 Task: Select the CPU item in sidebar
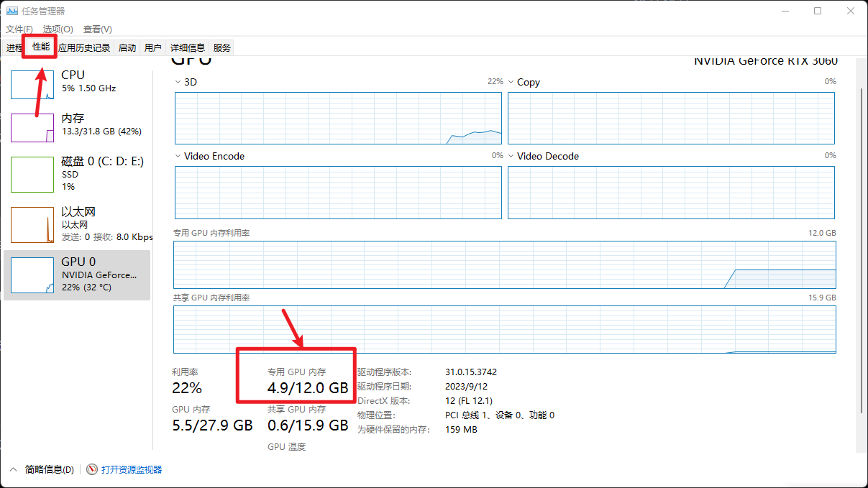pyautogui.click(x=77, y=83)
